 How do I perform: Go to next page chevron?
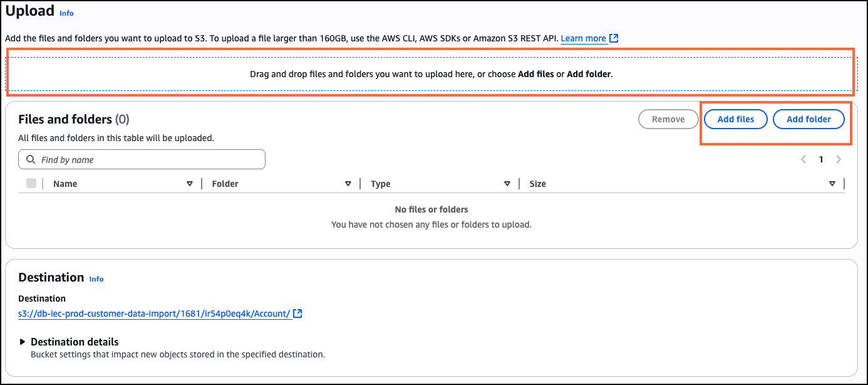pos(839,159)
